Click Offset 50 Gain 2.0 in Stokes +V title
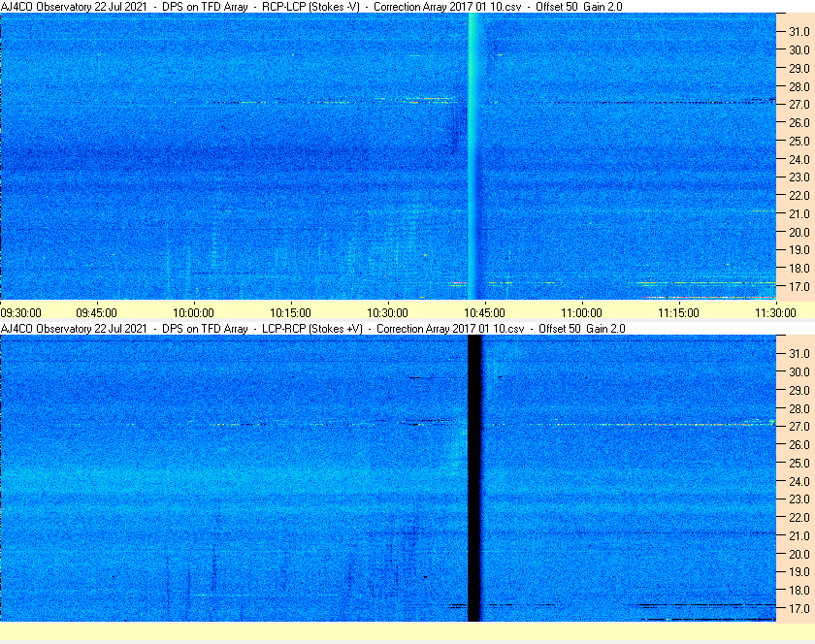The image size is (815, 644). coord(581,329)
